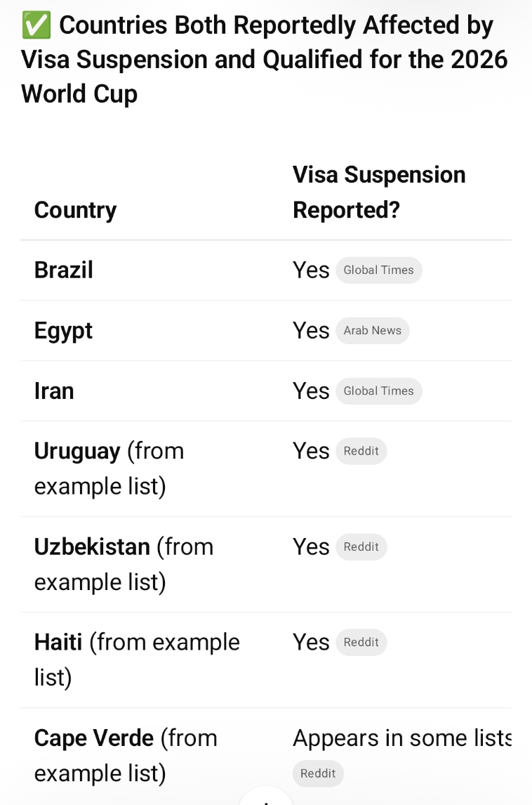
Task: Open the Arab News source chip
Action: coord(372,331)
